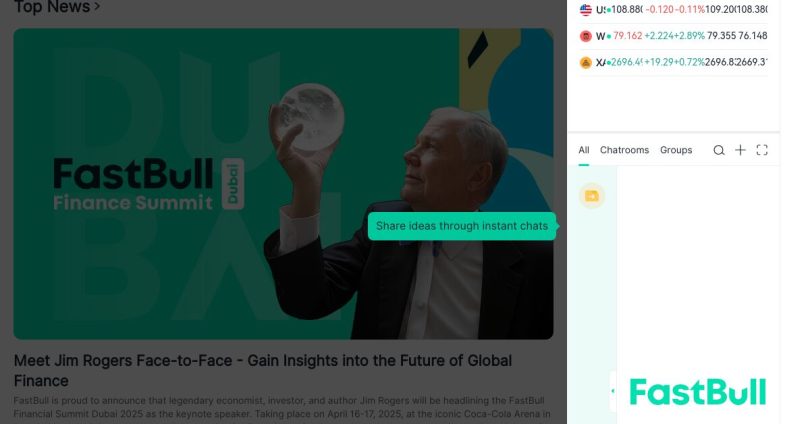Open the article summary text about Jim Rogers
The image size is (810, 424).
point(282,407)
